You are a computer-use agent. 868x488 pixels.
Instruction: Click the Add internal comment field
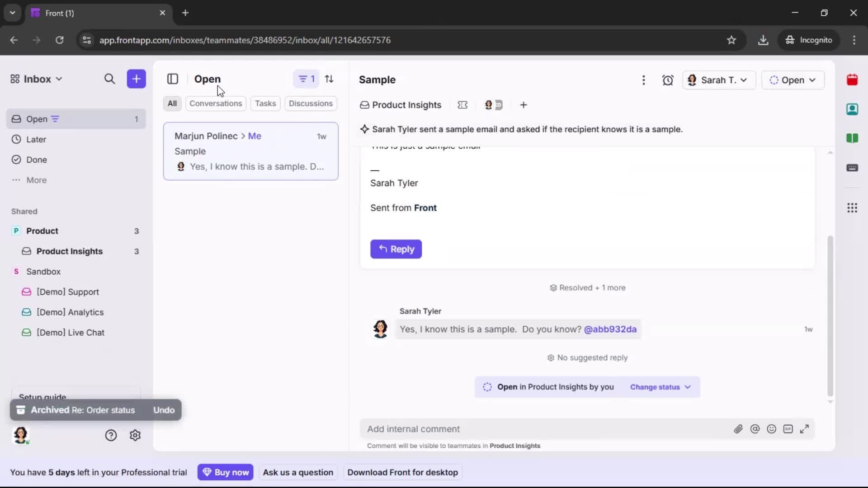tap(497, 429)
